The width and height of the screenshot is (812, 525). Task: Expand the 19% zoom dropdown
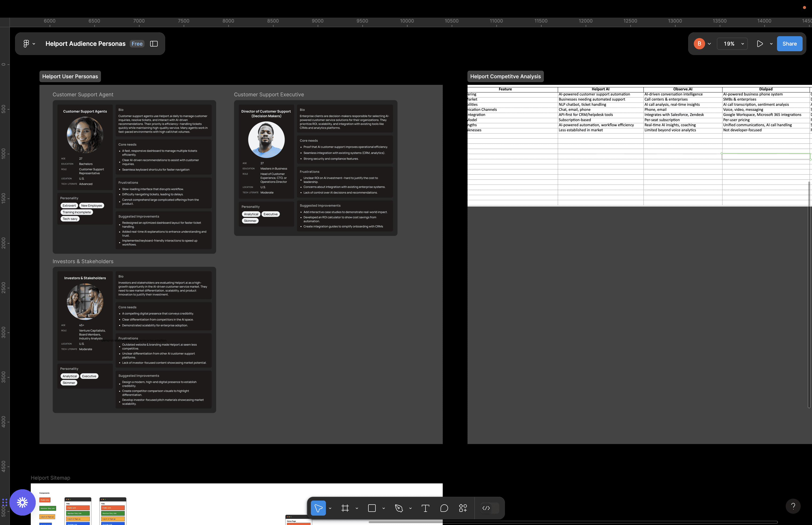[733, 44]
